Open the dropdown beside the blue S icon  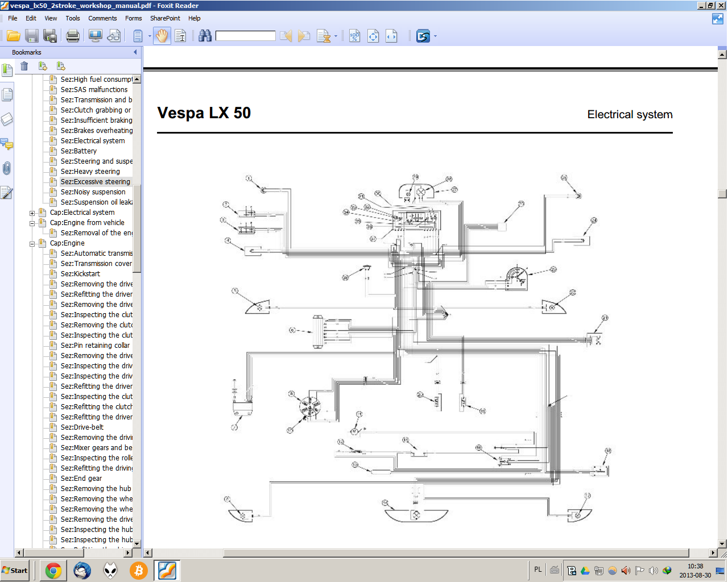tap(435, 36)
